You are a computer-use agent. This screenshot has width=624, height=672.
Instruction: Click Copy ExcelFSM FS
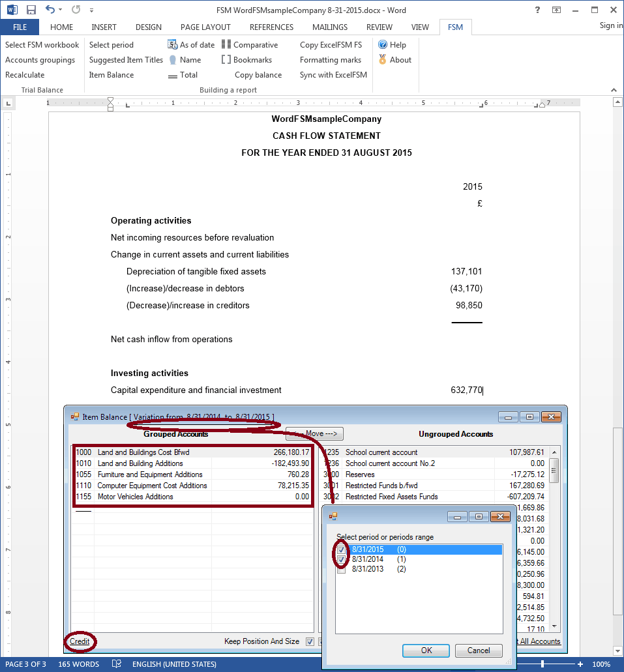click(331, 44)
